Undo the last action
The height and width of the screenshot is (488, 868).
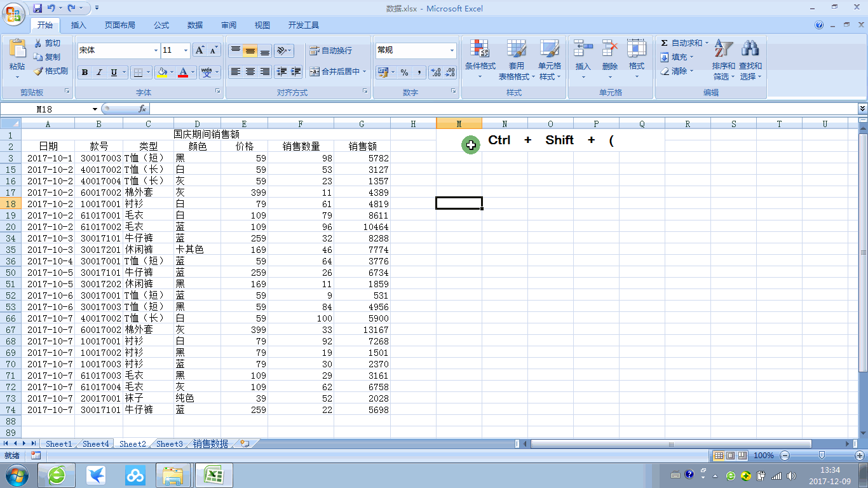51,8
